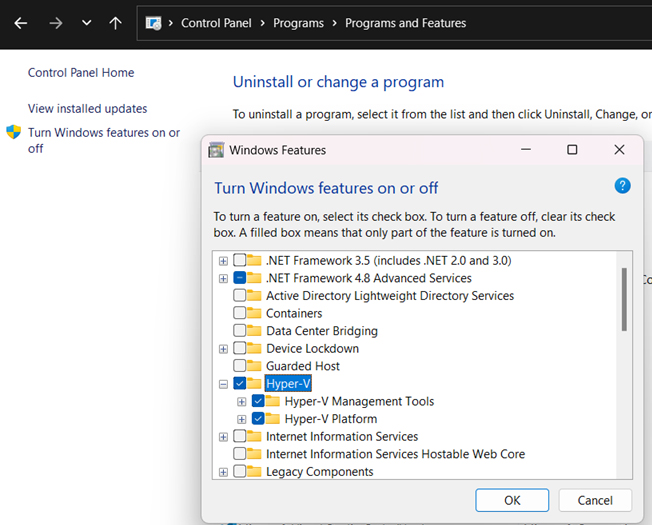Image resolution: width=652 pixels, height=525 pixels.
Task: Click the Up one level arrow
Action: pos(116,23)
